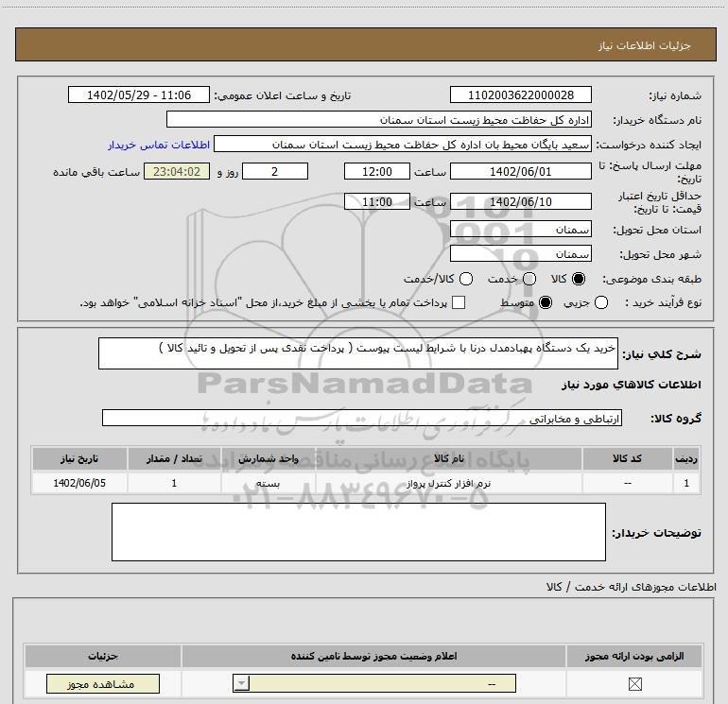Open اطلاعات تماس خریدار link
Image resolution: width=728 pixels, height=704 pixels.
157,145
